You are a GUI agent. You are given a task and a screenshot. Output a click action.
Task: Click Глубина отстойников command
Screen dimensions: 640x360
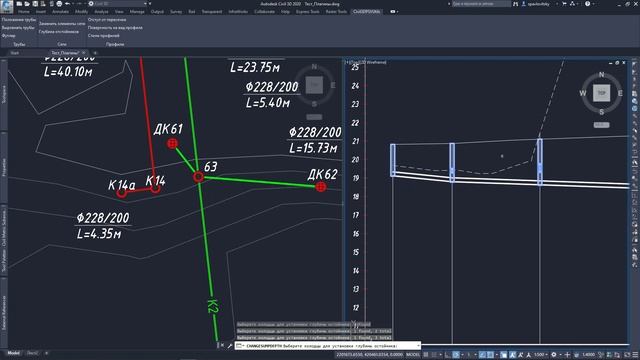pyautogui.click(x=59, y=32)
